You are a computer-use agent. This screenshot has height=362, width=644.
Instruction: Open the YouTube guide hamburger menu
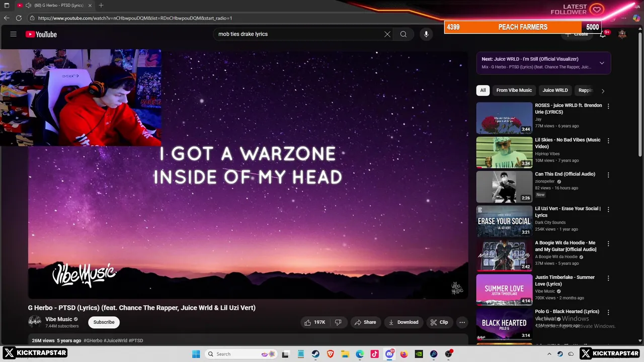(14, 34)
